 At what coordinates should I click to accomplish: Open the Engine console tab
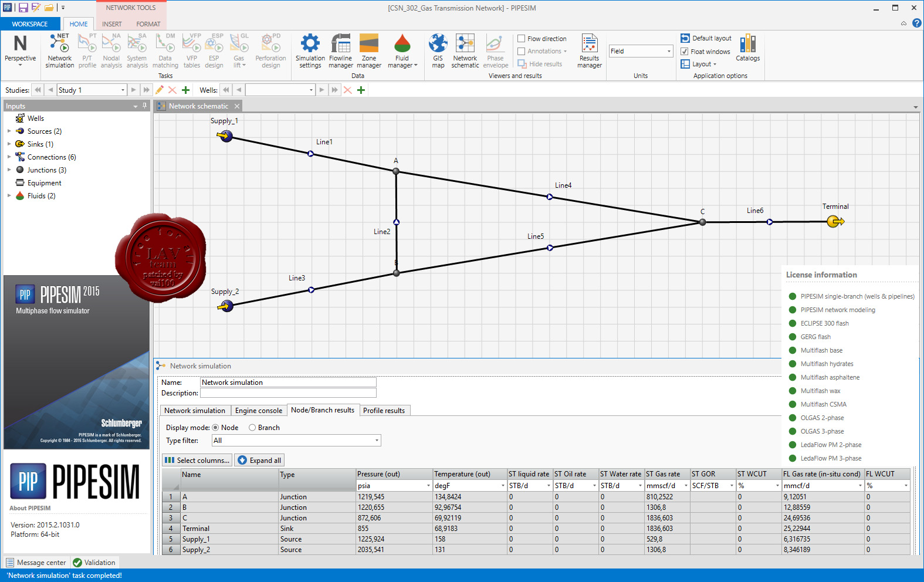click(x=259, y=411)
